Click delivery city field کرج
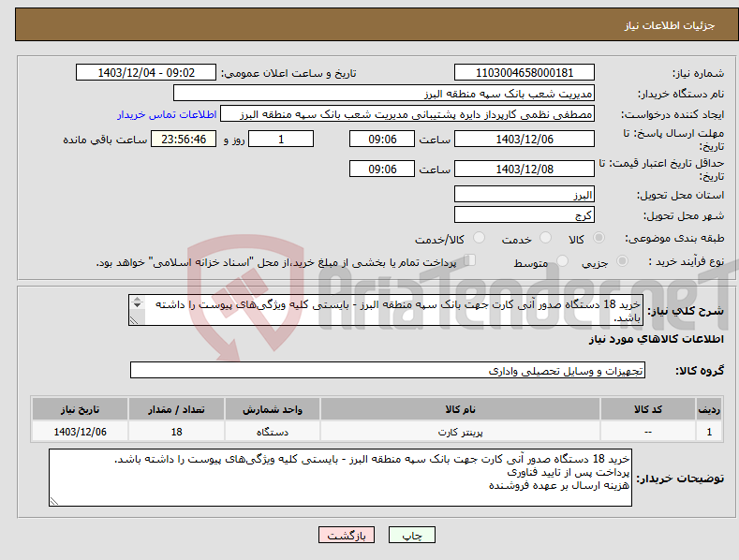The width and height of the screenshot is (739, 560). pos(525,215)
